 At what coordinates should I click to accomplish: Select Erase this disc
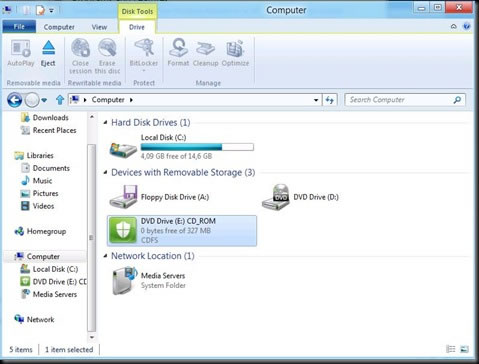(107, 56)
